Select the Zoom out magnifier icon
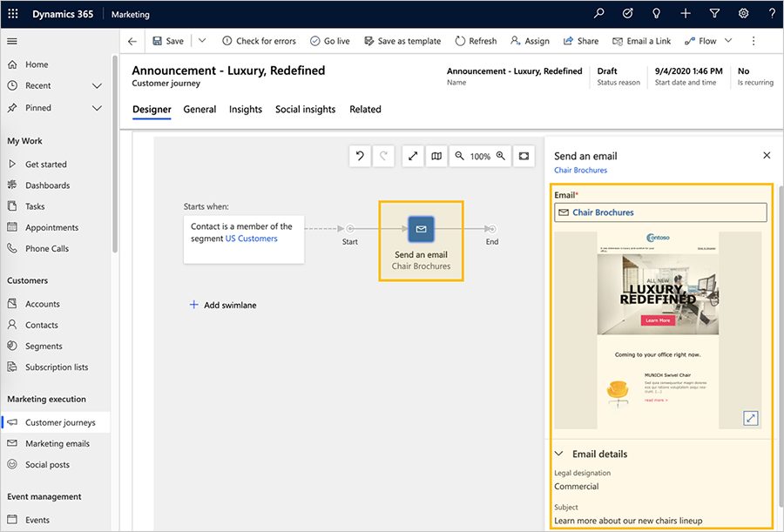Screen dimensions: 784x532 pos(459,156)
